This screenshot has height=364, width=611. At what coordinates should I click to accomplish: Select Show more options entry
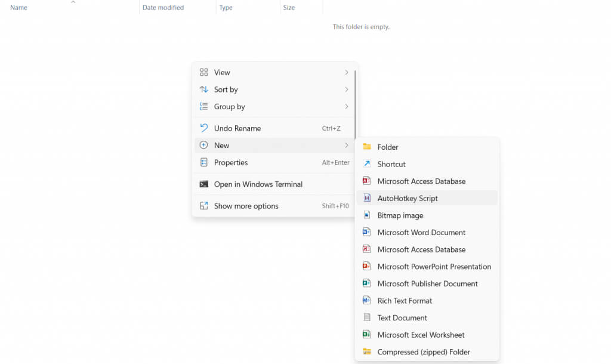246,206
